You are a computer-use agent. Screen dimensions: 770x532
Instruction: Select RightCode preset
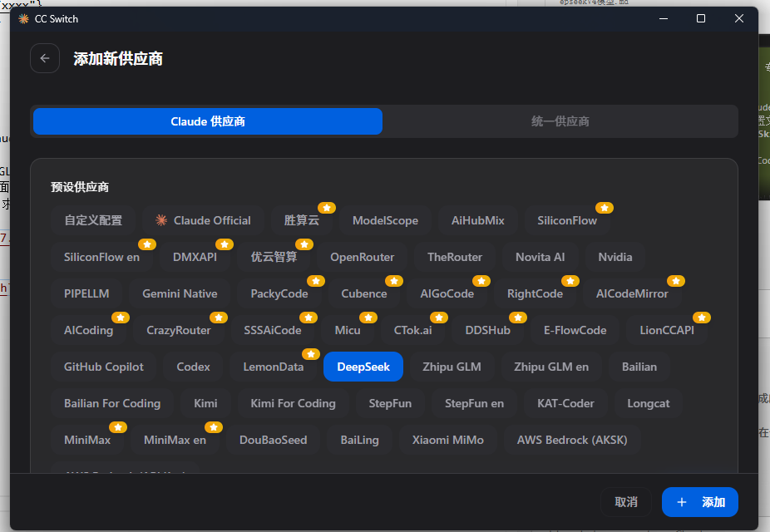(535, 293)
